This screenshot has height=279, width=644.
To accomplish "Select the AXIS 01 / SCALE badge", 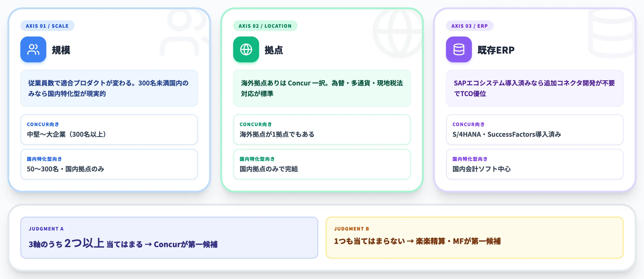I will click(x=47, y=26).
